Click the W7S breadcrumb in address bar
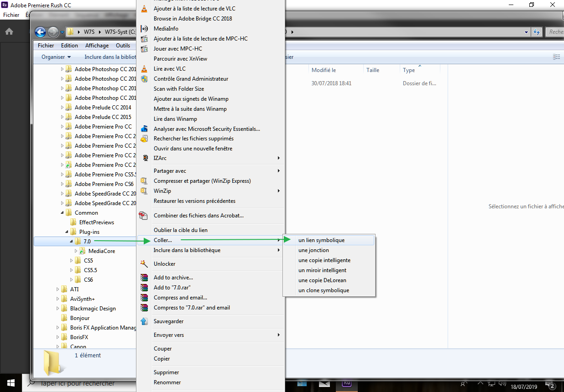The image size is (564, 392). (89, 32)
